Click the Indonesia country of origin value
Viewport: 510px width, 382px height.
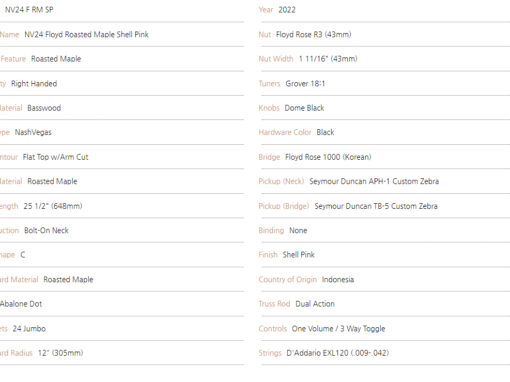pos(338,279)
